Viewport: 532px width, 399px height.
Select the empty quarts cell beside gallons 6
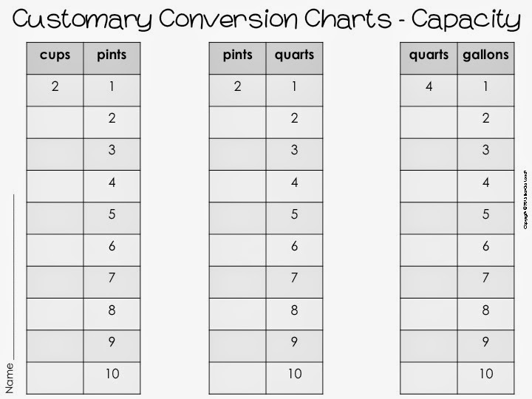pyautogui.click(x=429, y=250)
